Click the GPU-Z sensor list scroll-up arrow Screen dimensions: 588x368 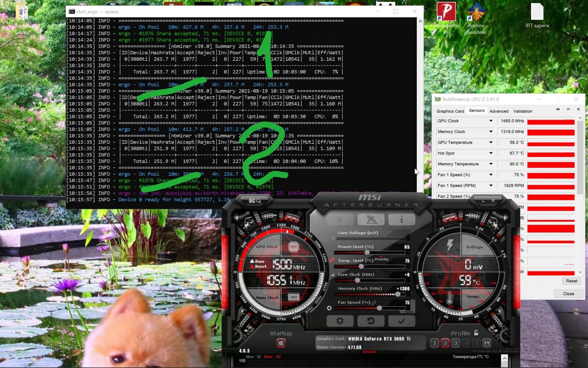click(580, 118)
